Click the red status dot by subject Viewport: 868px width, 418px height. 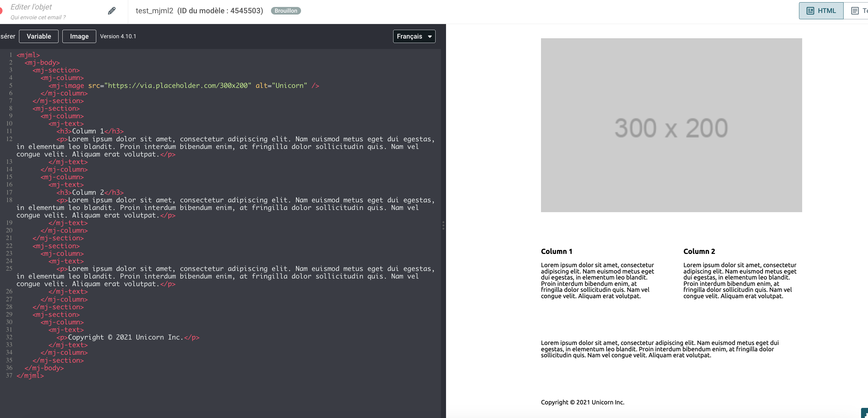tap(1, 11)
